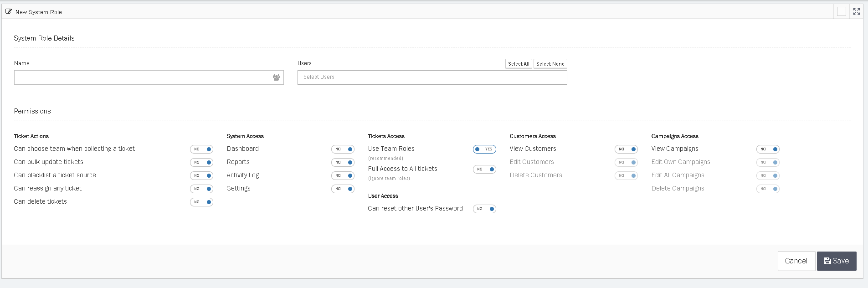Click the Save button
This screenshot has width=868, height=288.
[x=836, y=261]
